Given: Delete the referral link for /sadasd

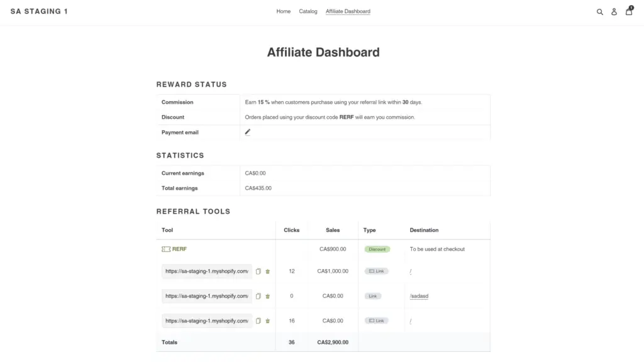Looking at the screenshot, I should click(x=267, y=296).
